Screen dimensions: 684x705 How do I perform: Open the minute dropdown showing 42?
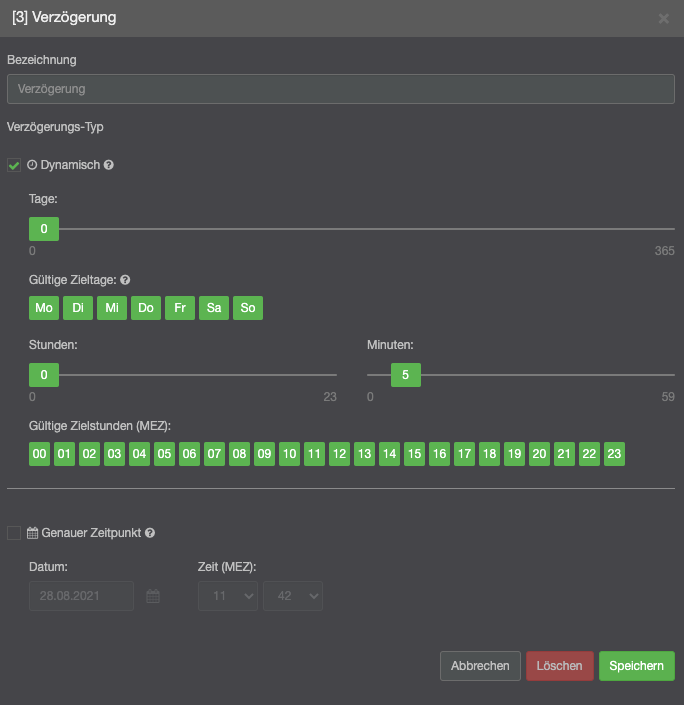tap(292, 596)
